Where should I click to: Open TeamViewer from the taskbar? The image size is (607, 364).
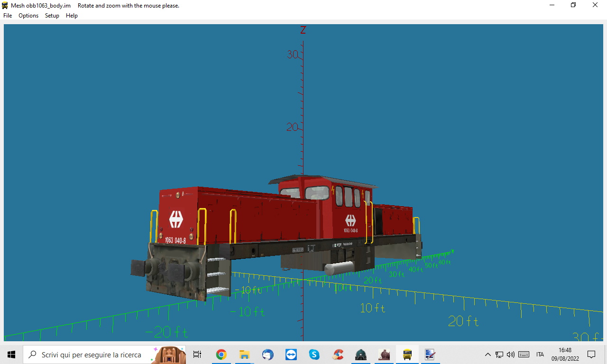coord(291,355)
